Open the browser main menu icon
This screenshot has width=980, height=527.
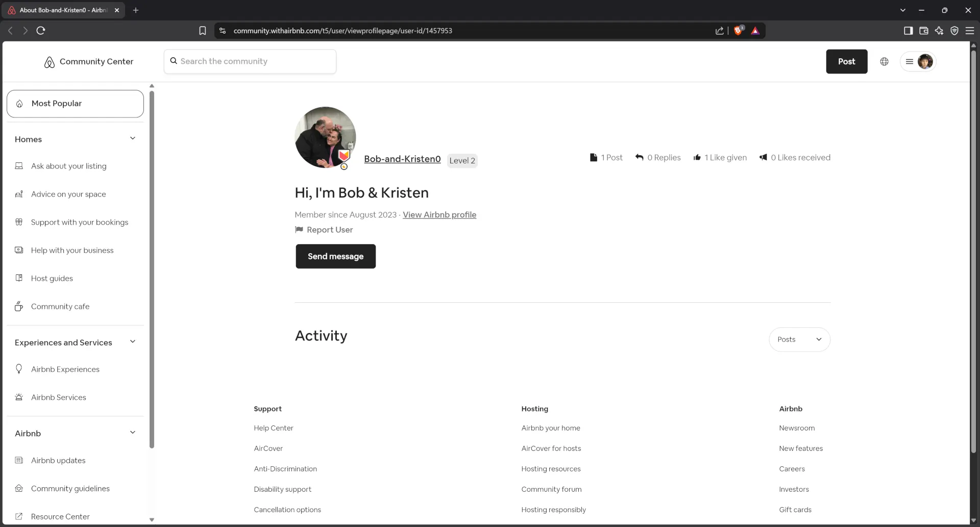tap(970, 31)
